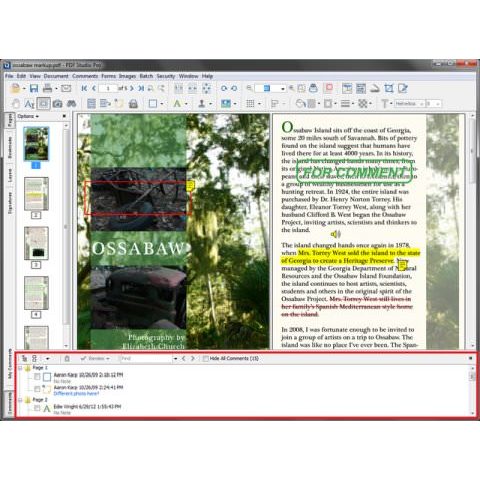Viewport: 480px width, 480px height.
Task: Click previous search result arrow in comments
Action: 183,358
